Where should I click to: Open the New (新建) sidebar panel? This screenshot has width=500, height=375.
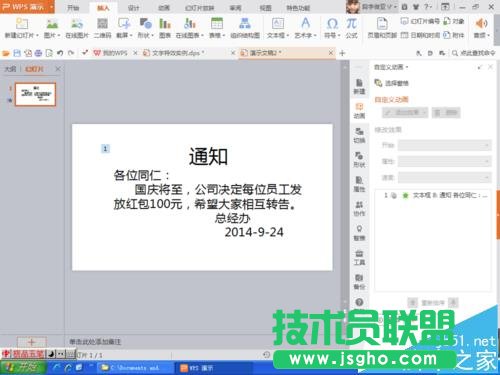[359, 86]
